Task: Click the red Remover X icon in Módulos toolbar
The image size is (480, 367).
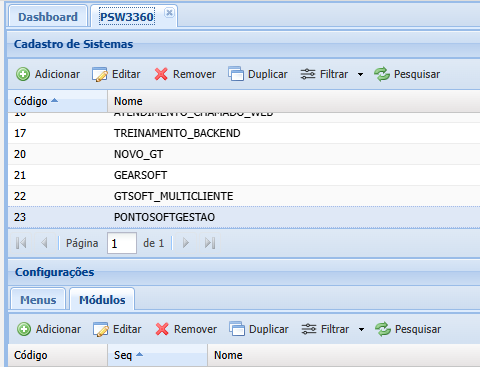Action: pos(162,329)
